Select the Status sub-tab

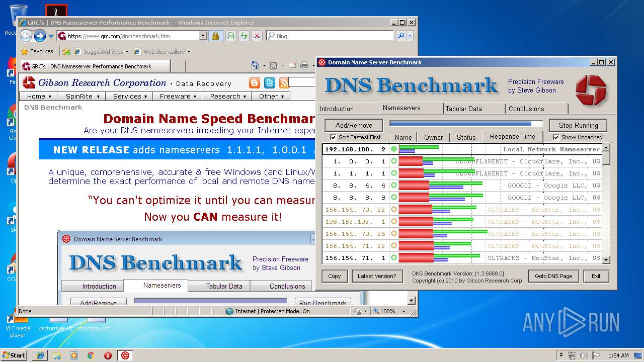point(466,137)
